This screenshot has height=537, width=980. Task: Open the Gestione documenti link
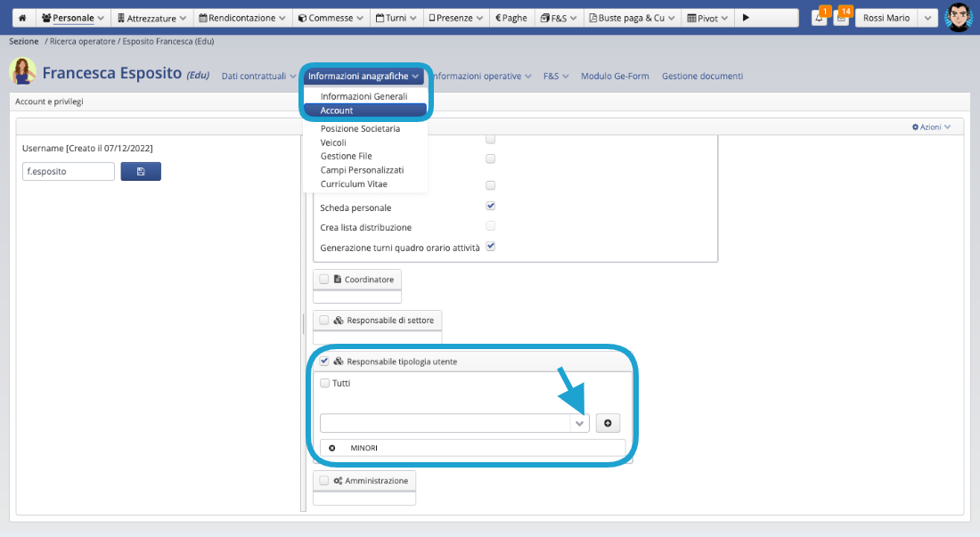[702, 77]
